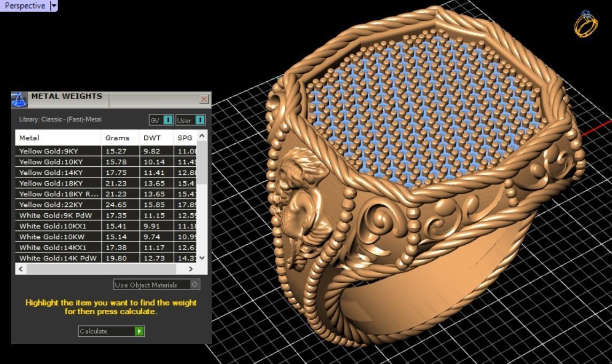Click the Library: Classic - (Fast)-Metal label
This screenshot has width=612, height=364.
(x=60, y=119)
